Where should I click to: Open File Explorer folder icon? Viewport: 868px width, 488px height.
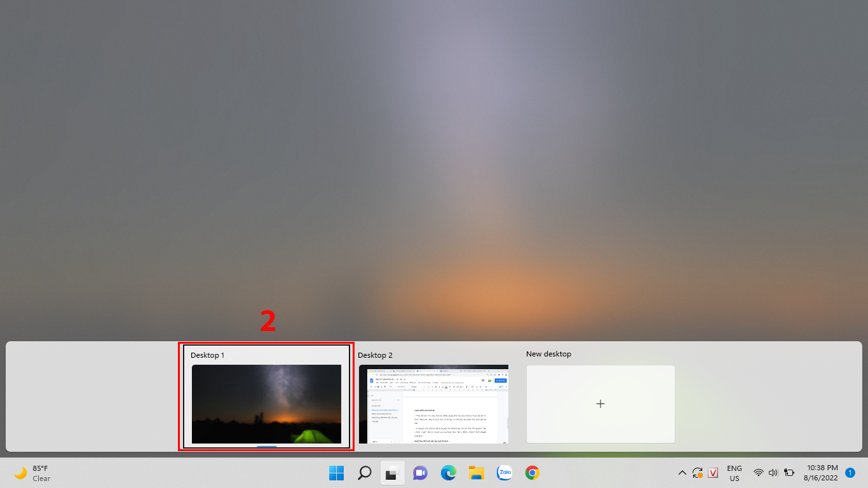(x=477, y=473)
